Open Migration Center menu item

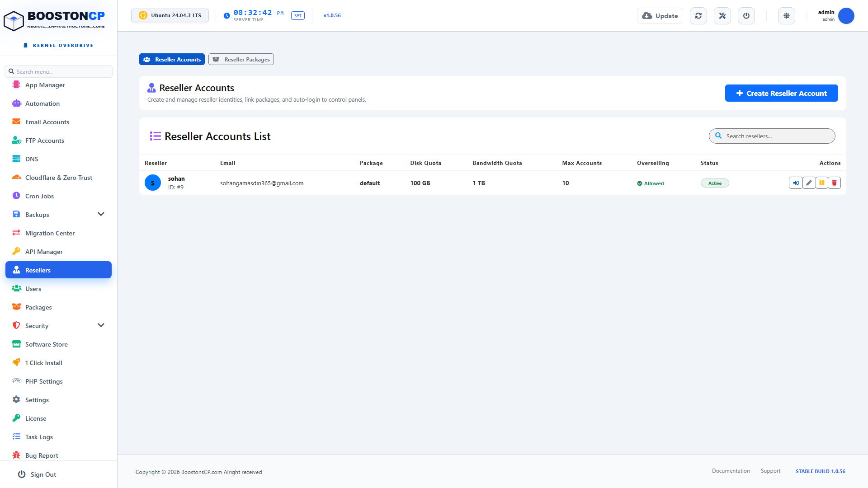click(58, 233)
